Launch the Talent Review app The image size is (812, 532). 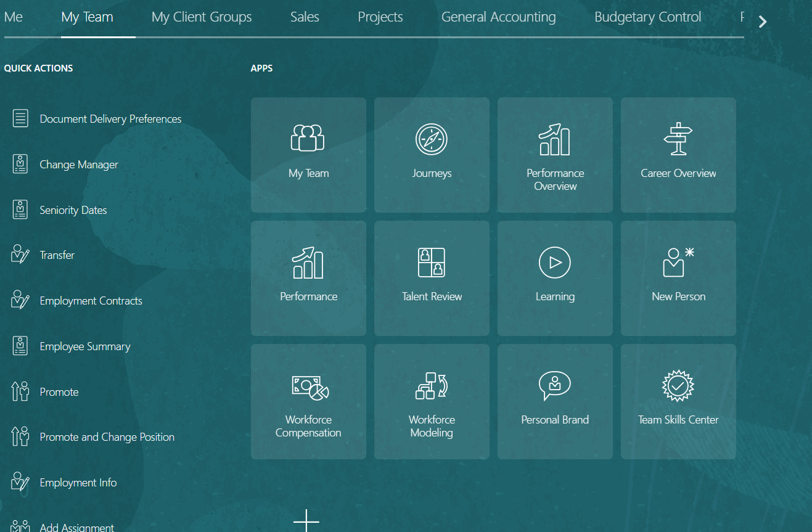(x=432, y=278)
